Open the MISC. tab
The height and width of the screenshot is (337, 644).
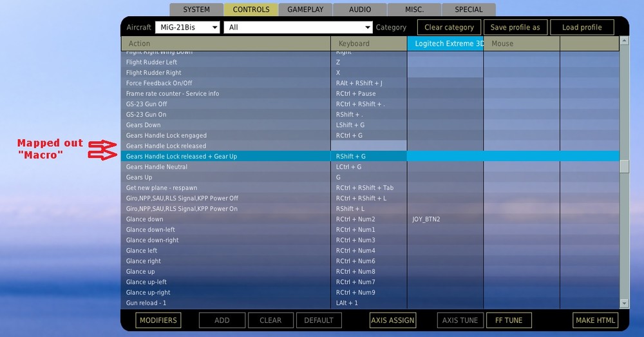[x=414, y=10]
